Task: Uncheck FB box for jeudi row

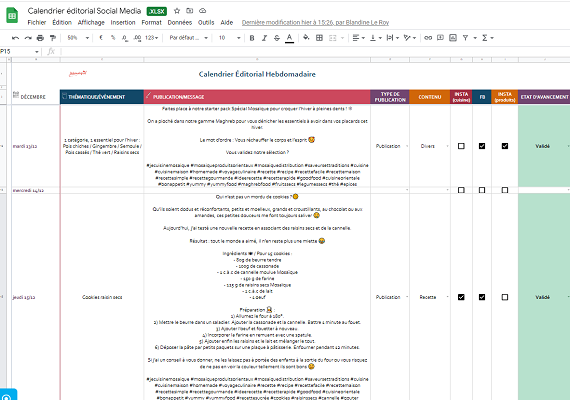Action: [482, 297]
